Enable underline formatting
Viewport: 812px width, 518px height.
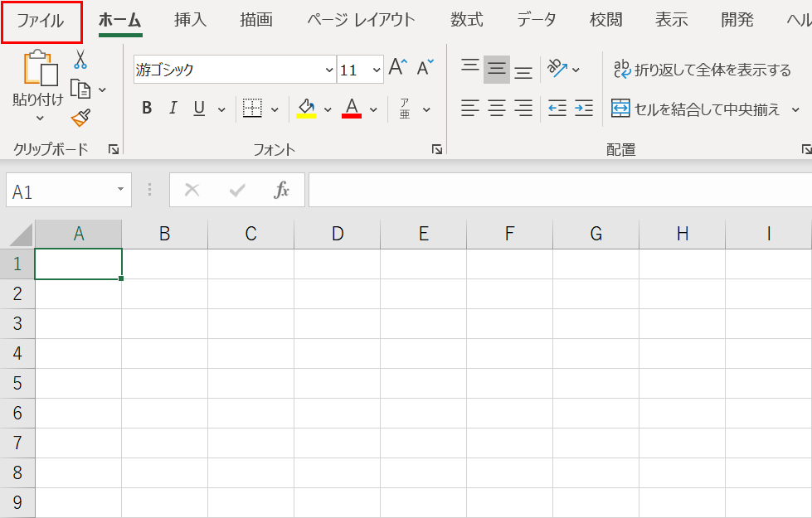[197, 108]
